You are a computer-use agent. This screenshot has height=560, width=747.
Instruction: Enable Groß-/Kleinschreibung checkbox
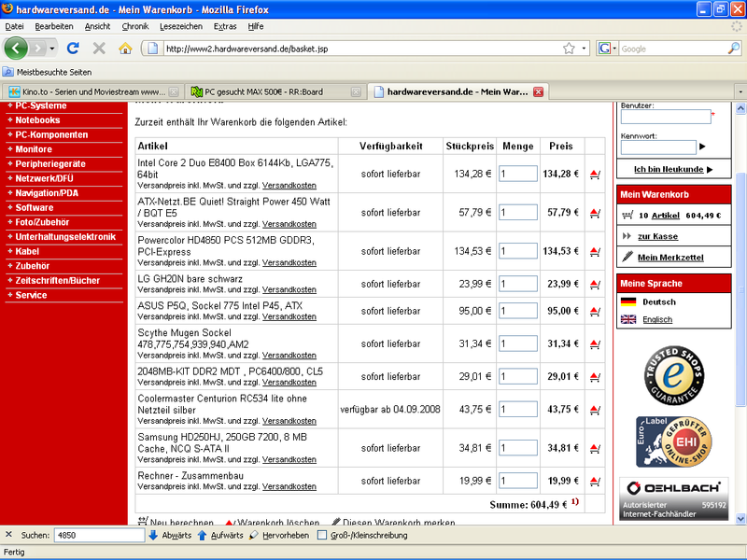[322, 535]
